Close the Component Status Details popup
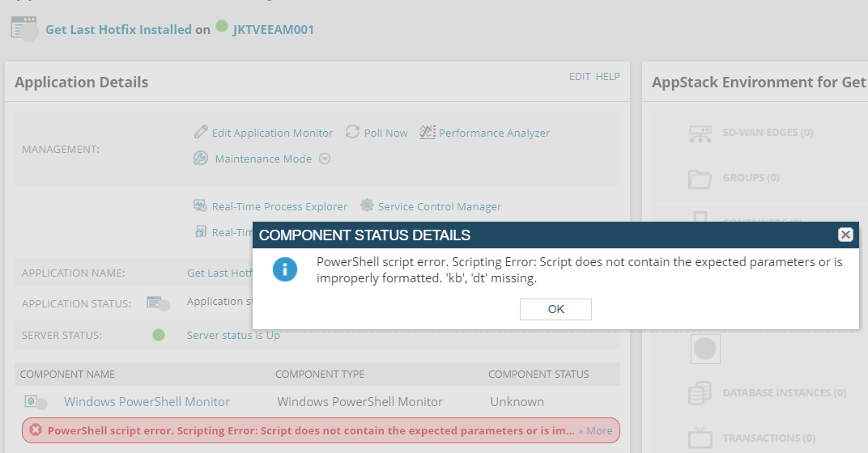The image size is (868, 453). 845,235
